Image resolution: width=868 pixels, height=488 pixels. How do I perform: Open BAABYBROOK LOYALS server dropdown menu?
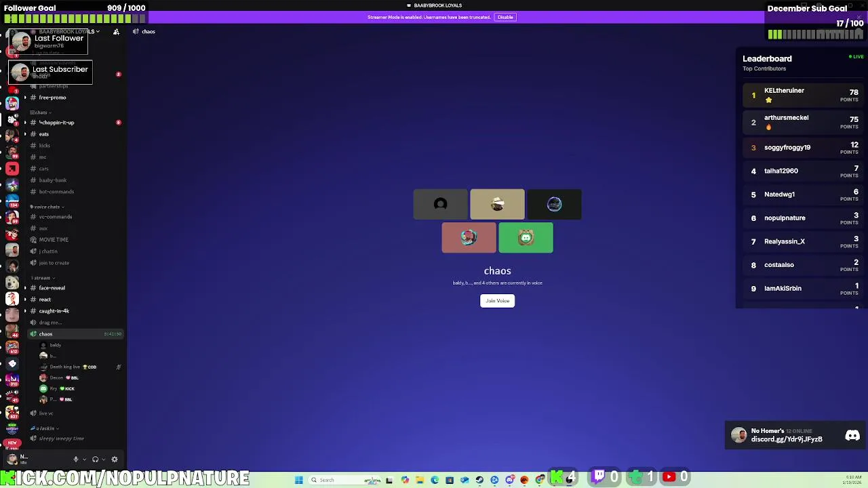pos(69,32)
